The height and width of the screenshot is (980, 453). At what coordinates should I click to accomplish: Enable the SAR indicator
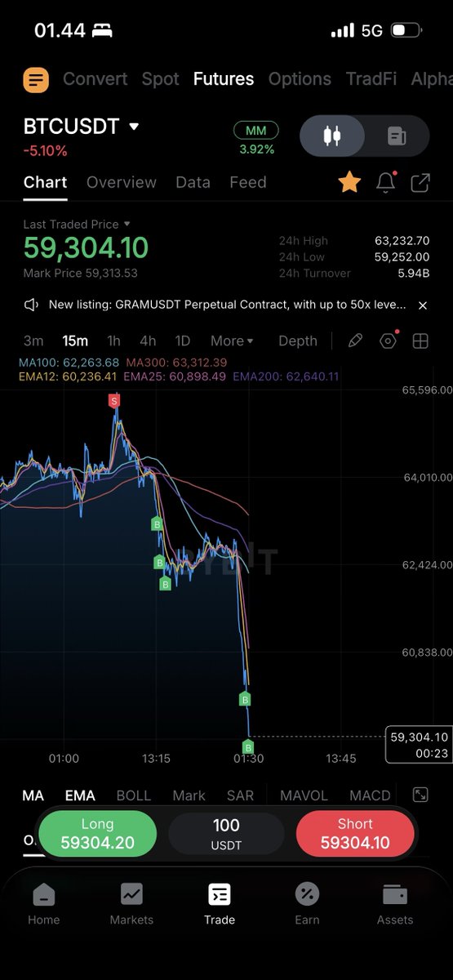pyautogui.click(x=240, y=795)
